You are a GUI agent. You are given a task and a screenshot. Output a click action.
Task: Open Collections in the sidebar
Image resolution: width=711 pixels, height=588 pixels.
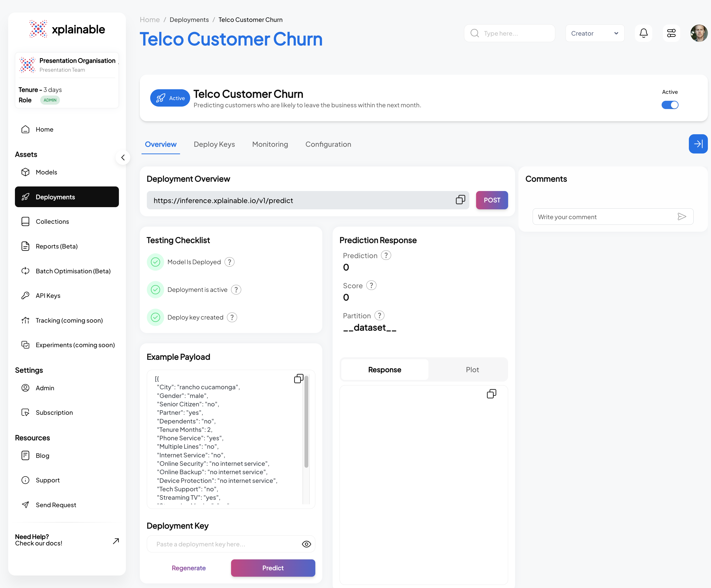[67, 221]
